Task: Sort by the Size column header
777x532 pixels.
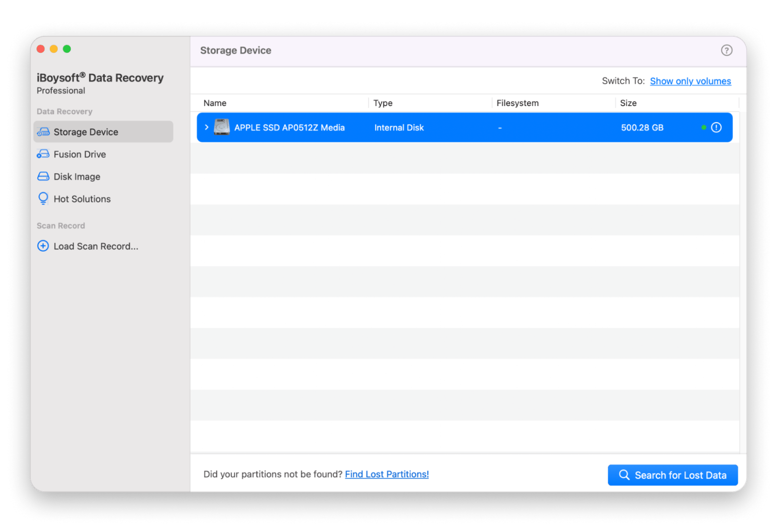Action: pos(628,103)
